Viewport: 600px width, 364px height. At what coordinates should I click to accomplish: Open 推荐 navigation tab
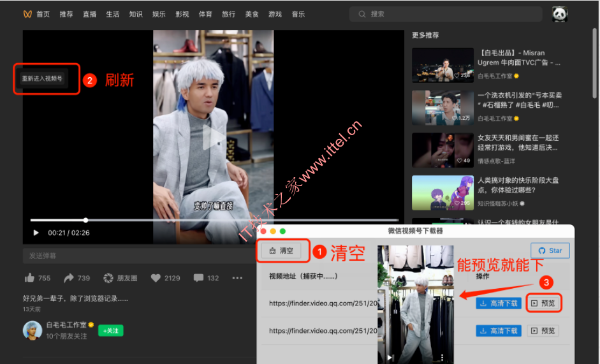(66, 14)
